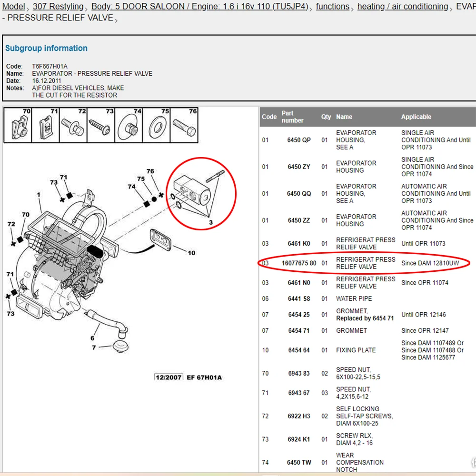
Task: Click the Applicable column header
Action: (416, 117)
